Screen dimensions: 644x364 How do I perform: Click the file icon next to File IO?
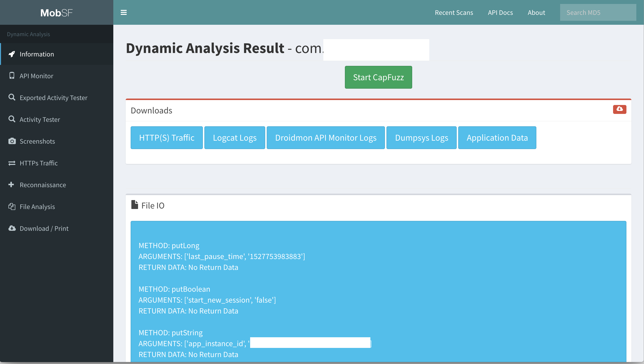[135, 205]
